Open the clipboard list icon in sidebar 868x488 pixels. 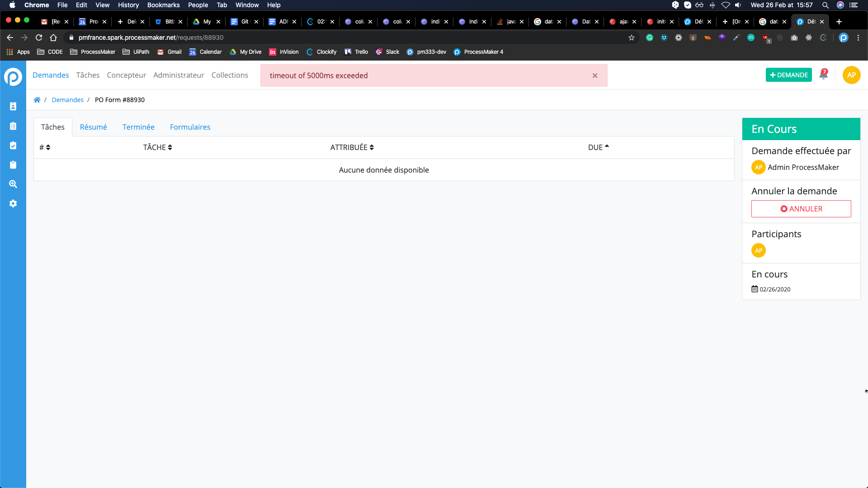(13, 126)
